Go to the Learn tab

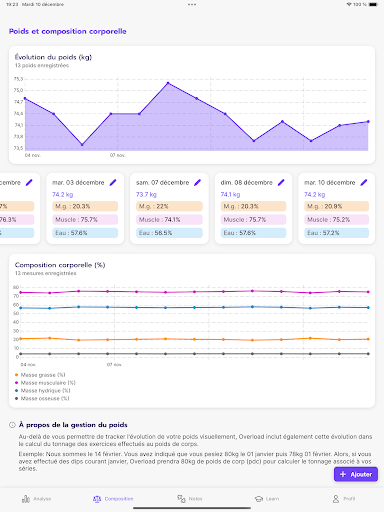click(267, 499)
